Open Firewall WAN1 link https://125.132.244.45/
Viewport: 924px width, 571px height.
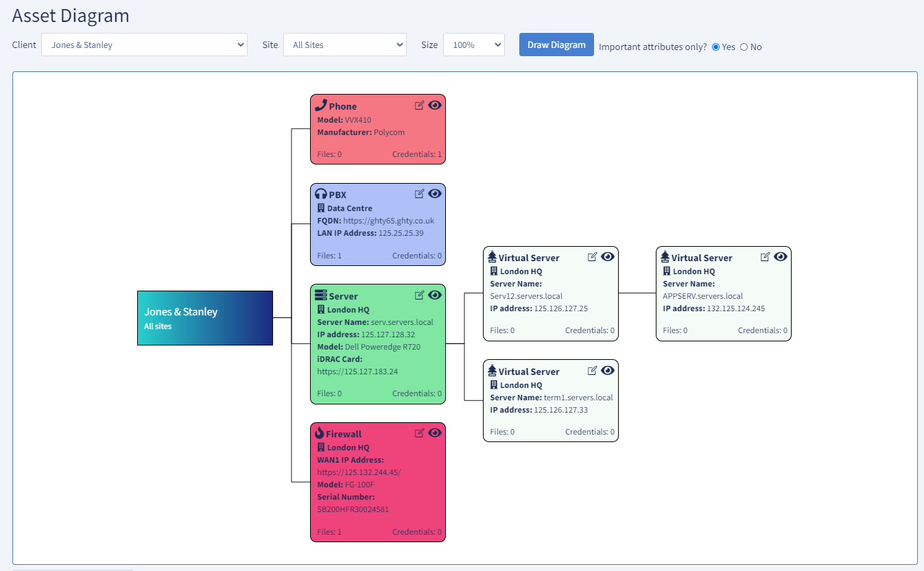pos(359,472)
